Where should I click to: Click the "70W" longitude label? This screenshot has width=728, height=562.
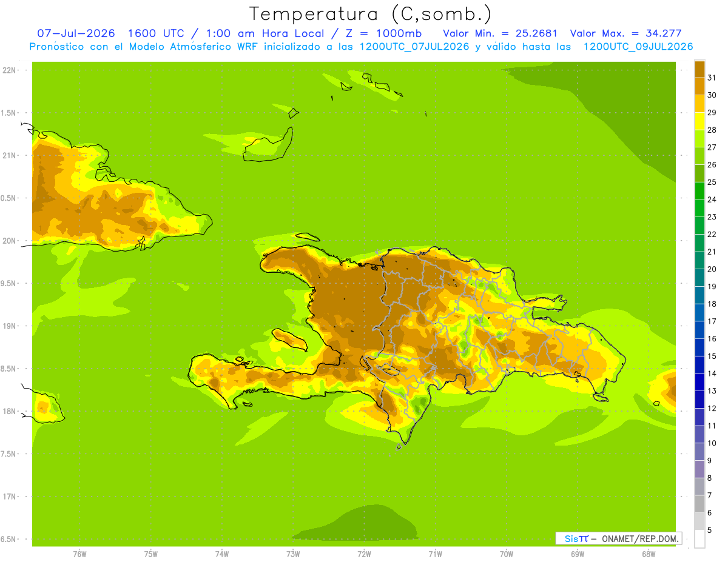506,554
